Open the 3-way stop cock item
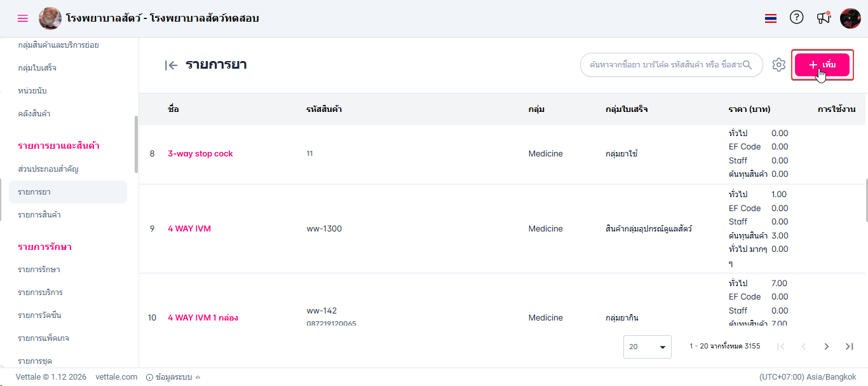Image resolution: width=868 pixels, height=386 pixels. point(200,153)
